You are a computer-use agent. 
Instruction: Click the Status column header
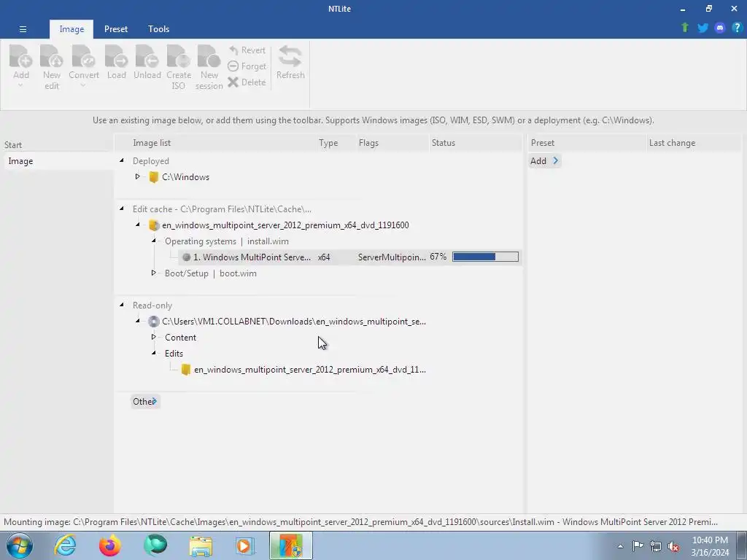click(x=476, y=143)
